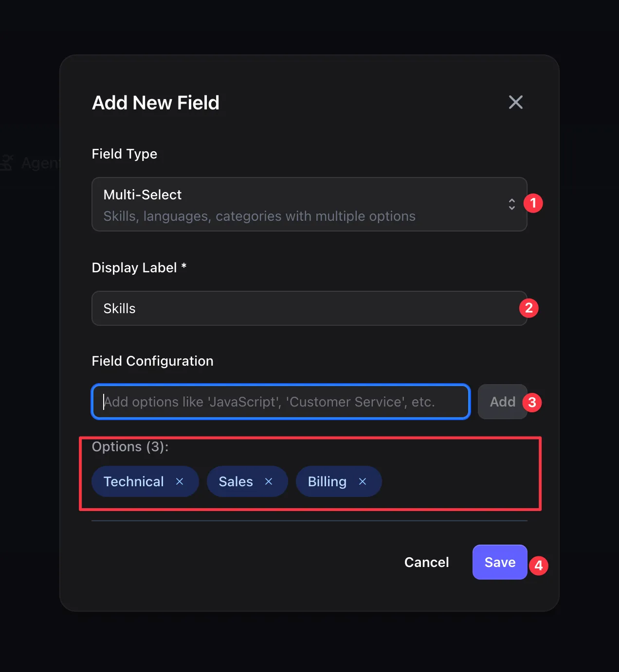
Task: Click the Display Label input showing Skills
Action: 309,308
